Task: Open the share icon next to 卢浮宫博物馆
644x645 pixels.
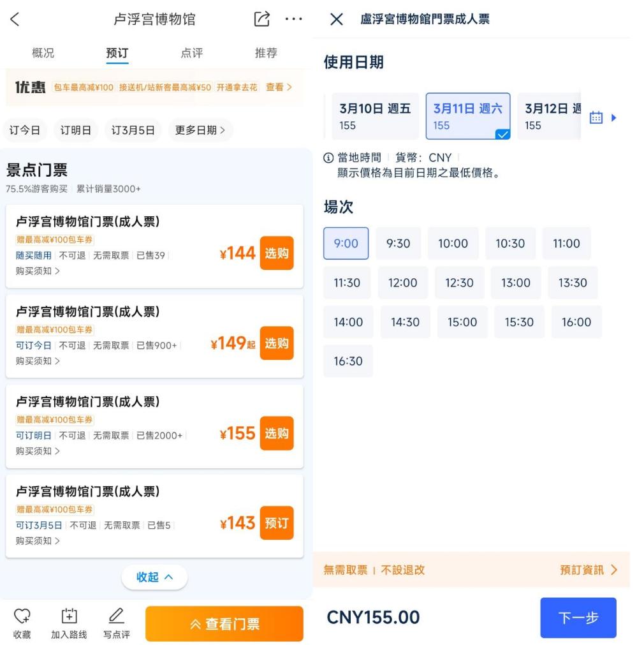Action: click(261, 19)
